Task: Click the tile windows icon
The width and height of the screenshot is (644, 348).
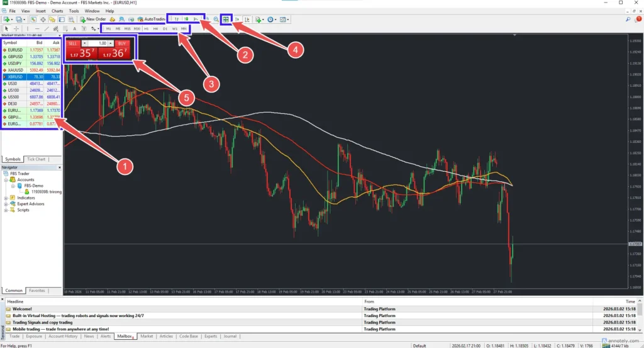Action: tap(226, 20)
